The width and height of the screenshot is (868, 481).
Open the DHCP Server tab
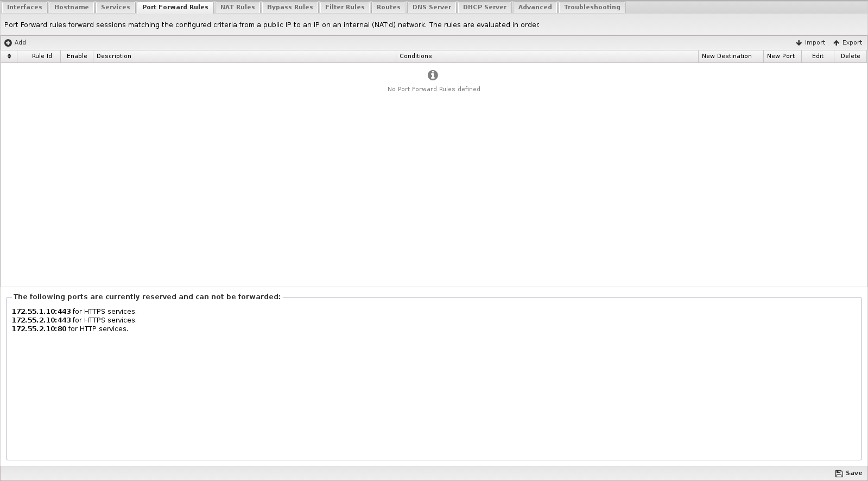[485, 7]
